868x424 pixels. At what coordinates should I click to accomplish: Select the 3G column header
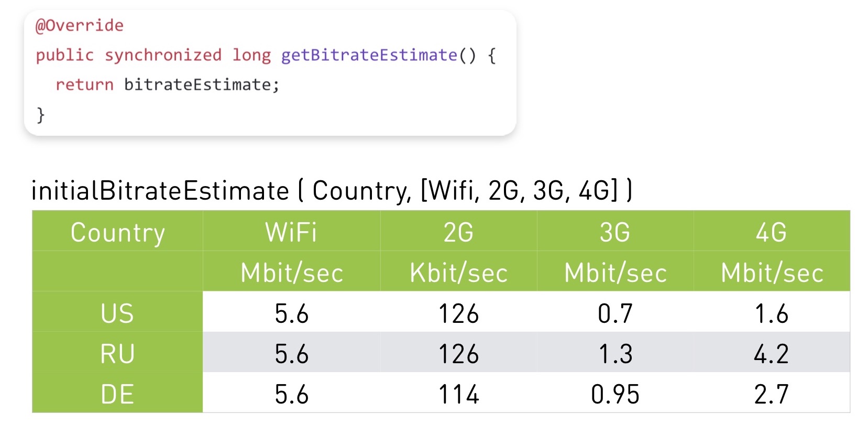pos(615,232)
